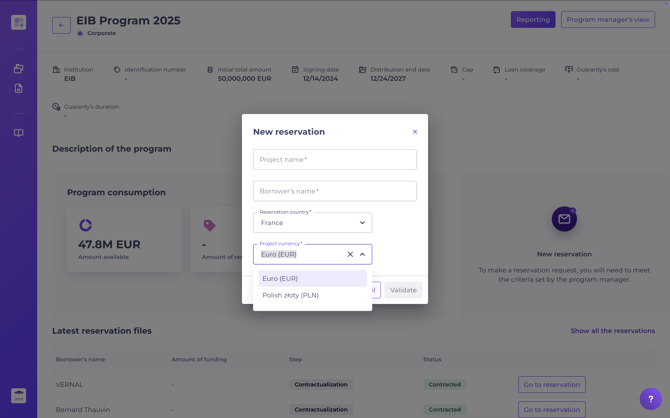Follow the Show all the reservations link
This screenshot has height=418, width=670.
(x=612, y=331)
